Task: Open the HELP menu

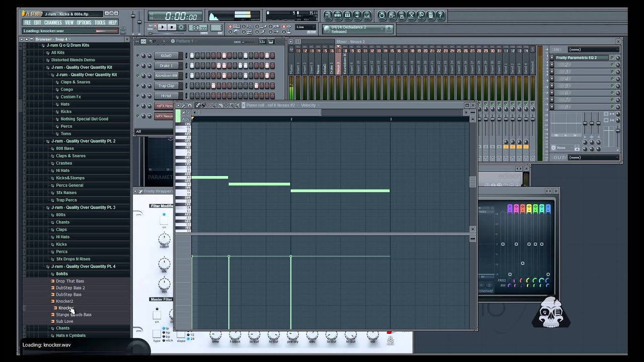Action: click(113, 23)
